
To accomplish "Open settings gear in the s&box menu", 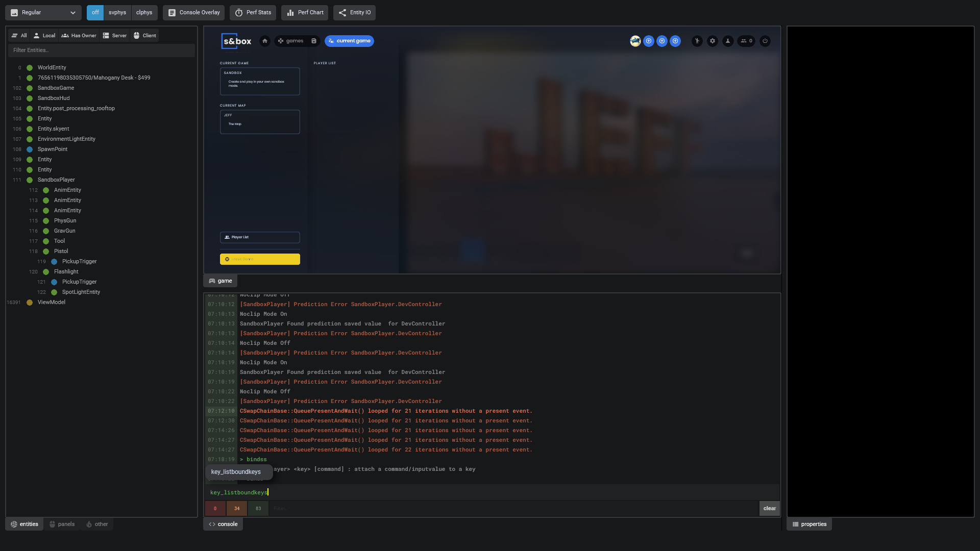I will (713, 41).
